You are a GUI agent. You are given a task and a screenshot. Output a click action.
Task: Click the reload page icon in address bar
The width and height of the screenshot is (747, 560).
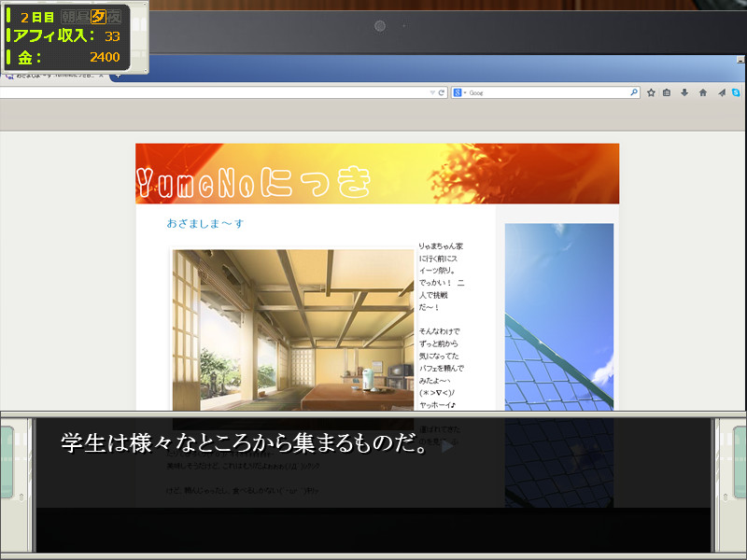442,93
